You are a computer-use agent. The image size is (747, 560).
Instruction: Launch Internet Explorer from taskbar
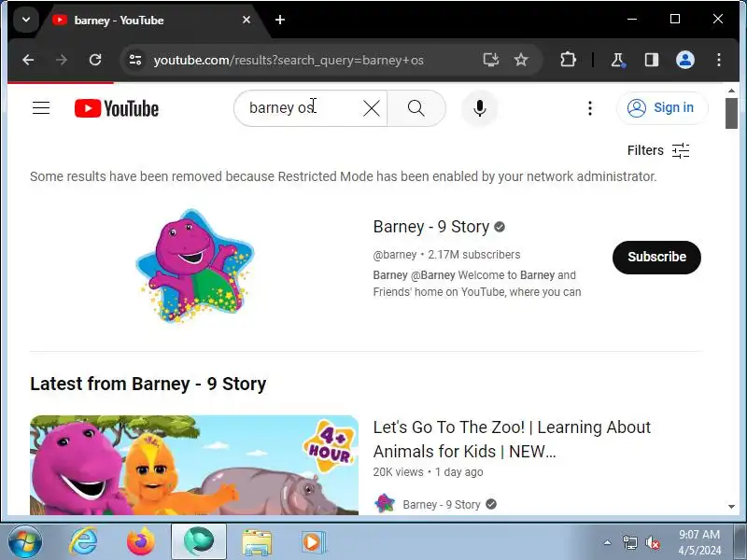(83, 541)
